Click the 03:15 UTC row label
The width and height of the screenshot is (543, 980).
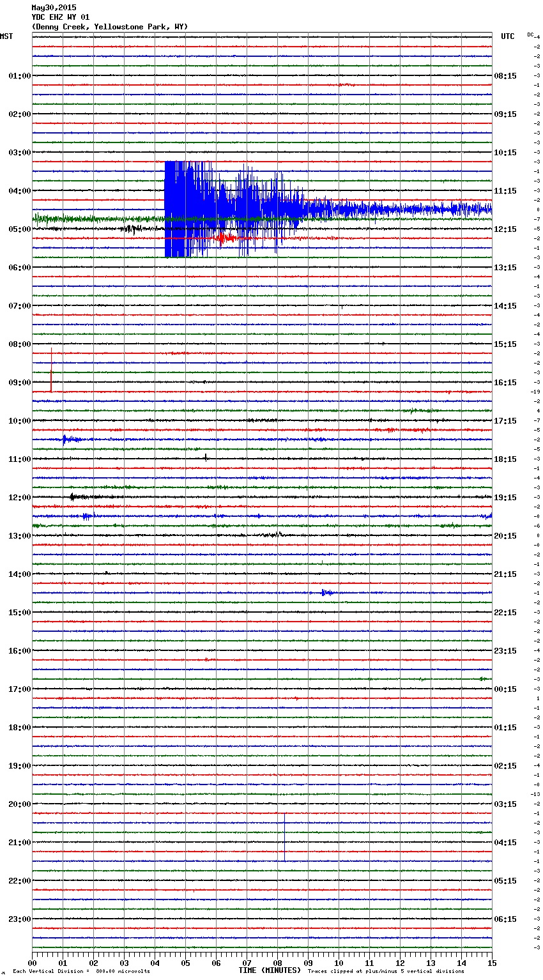[x=505, y=804]
